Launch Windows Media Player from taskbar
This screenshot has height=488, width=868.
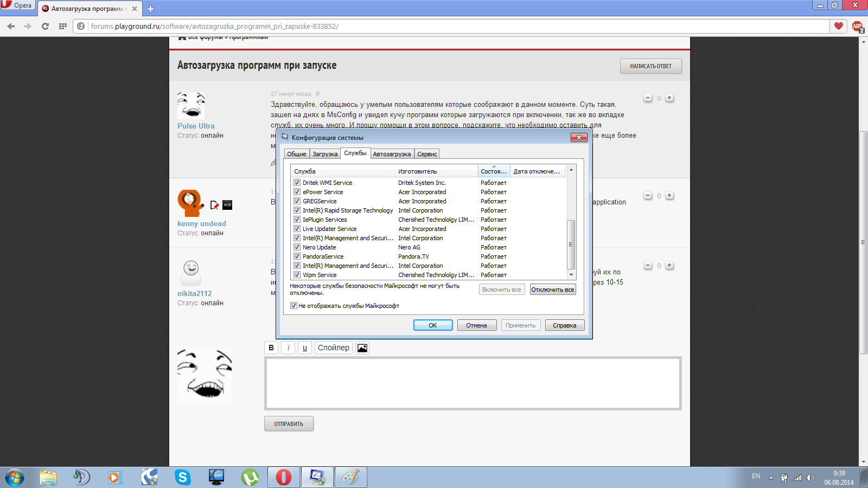[x=114, y=478]
